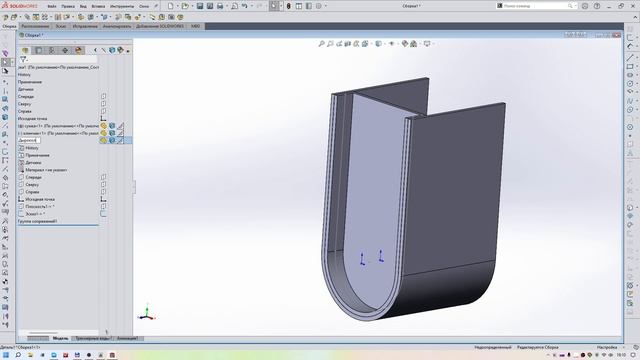Select Исходная точка under edited component

pyautogui.click(x=40, y=199)
